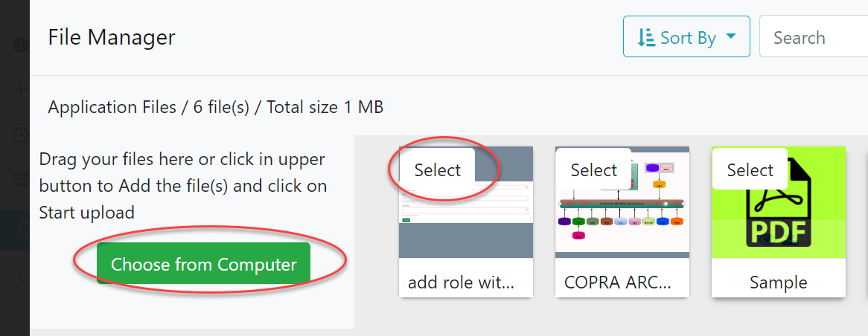This screenshot has width=868, height=336.
Task: Click the Sample file name label
Action: (x=779, y=282)
